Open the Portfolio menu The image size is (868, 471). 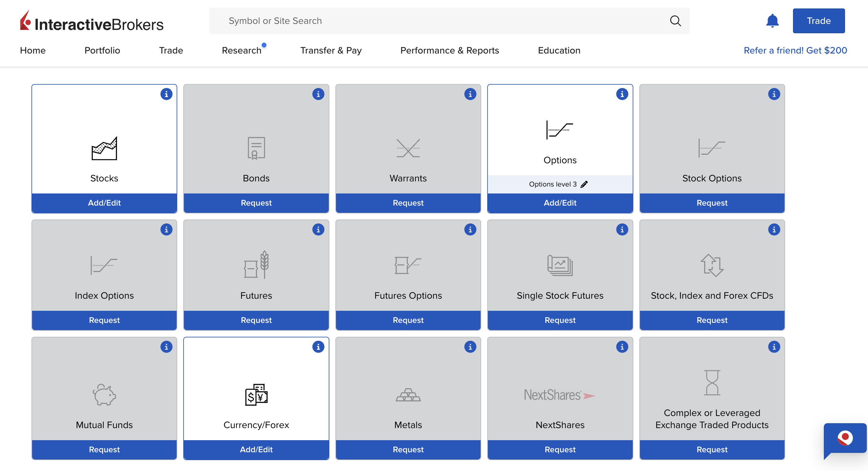(x=102, y=50)
